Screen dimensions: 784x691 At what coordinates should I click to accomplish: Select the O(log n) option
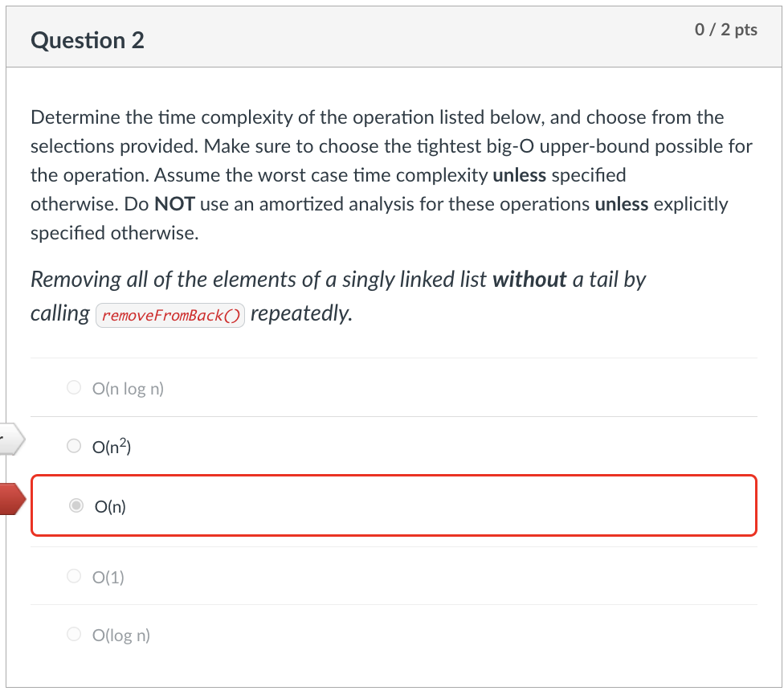pos(73,634)
